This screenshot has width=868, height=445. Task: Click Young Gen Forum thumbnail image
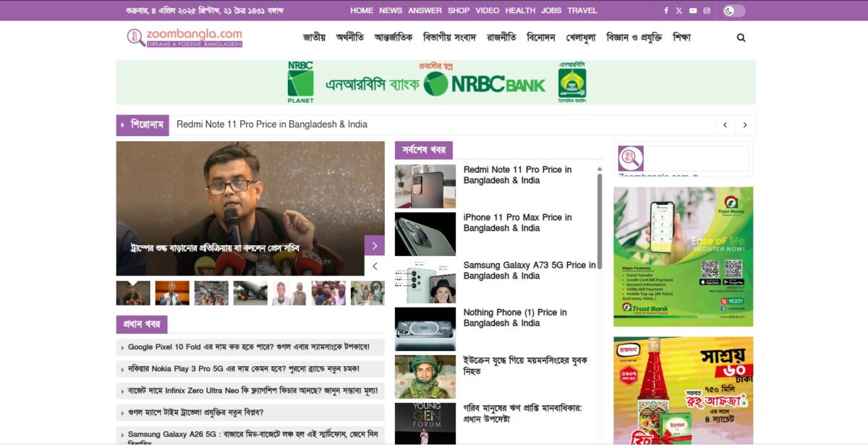425,423
